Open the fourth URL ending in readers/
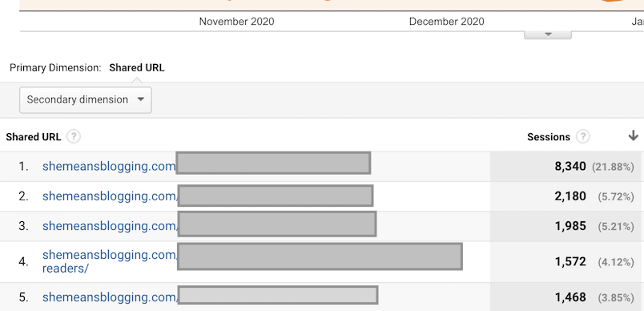Image resolution: width=644 pixels, height=311 pixels. click(110, 261)
